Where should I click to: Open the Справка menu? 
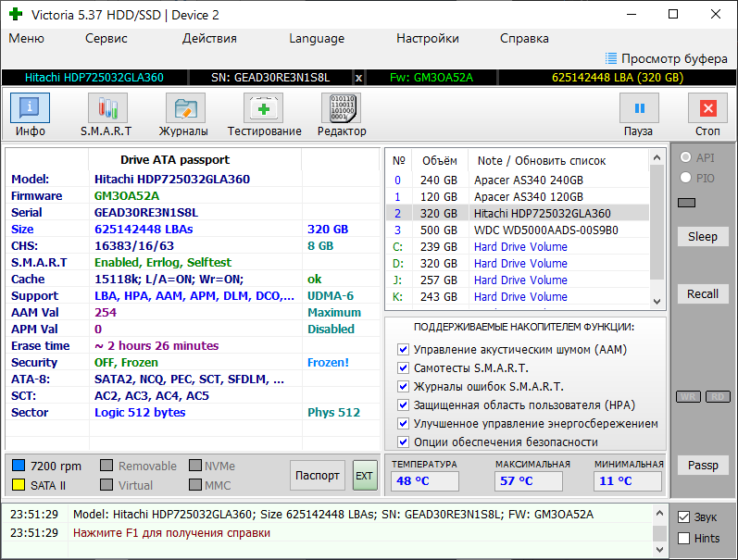524,38
